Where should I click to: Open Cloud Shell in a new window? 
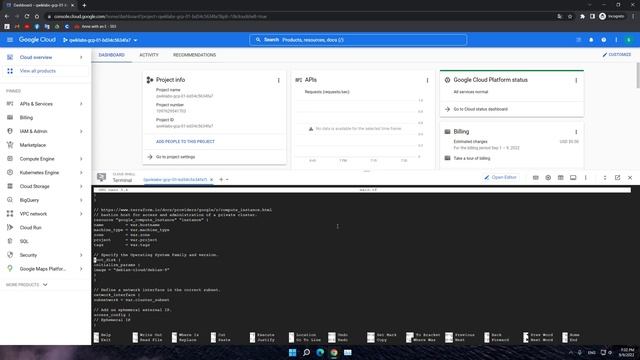click(x=617, y=178)
